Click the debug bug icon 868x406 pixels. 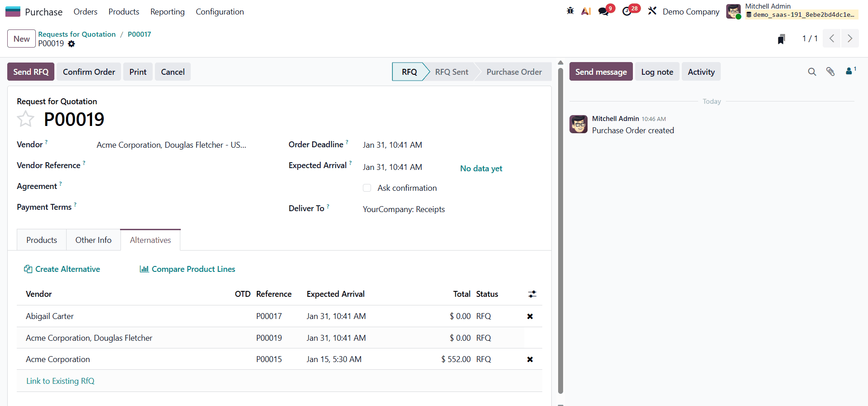570,11
